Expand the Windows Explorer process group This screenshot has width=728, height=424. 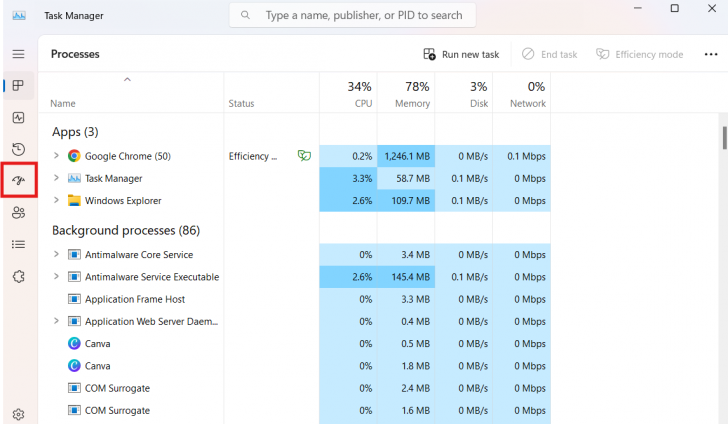pos(56,200)
